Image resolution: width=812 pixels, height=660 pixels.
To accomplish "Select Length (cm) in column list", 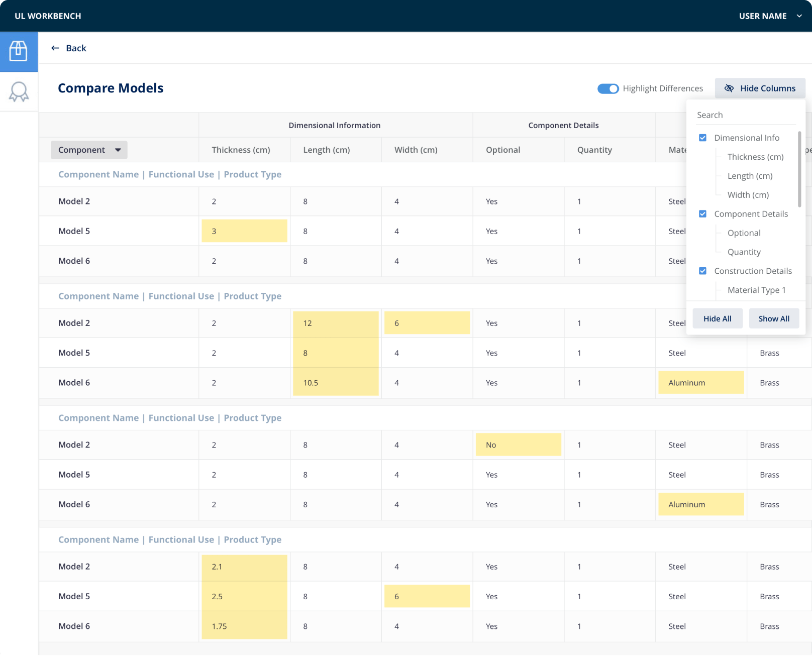I will 750,176.
